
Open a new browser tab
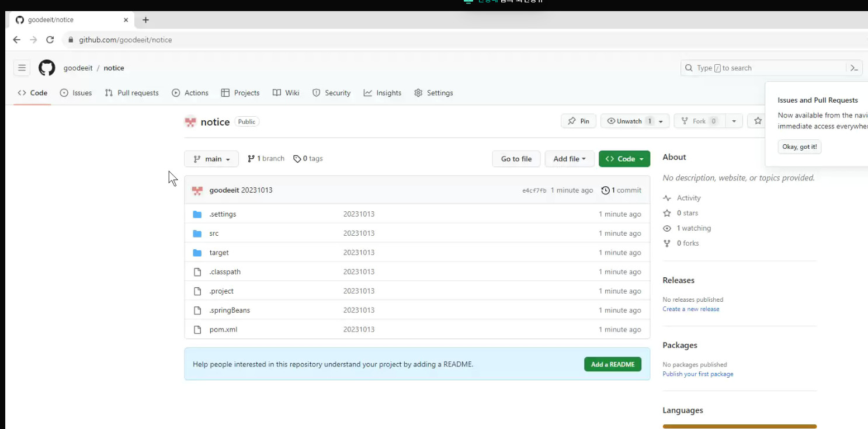pyautogui.click(x=145, y=20)
